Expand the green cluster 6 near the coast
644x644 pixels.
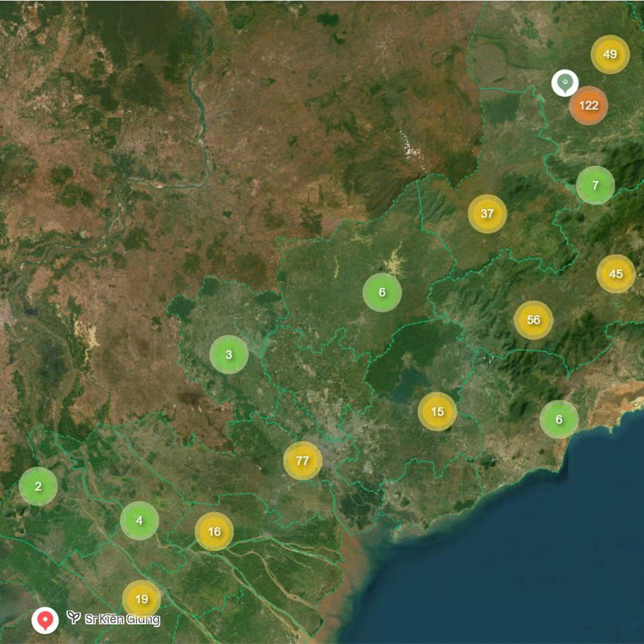click(559, 419)
